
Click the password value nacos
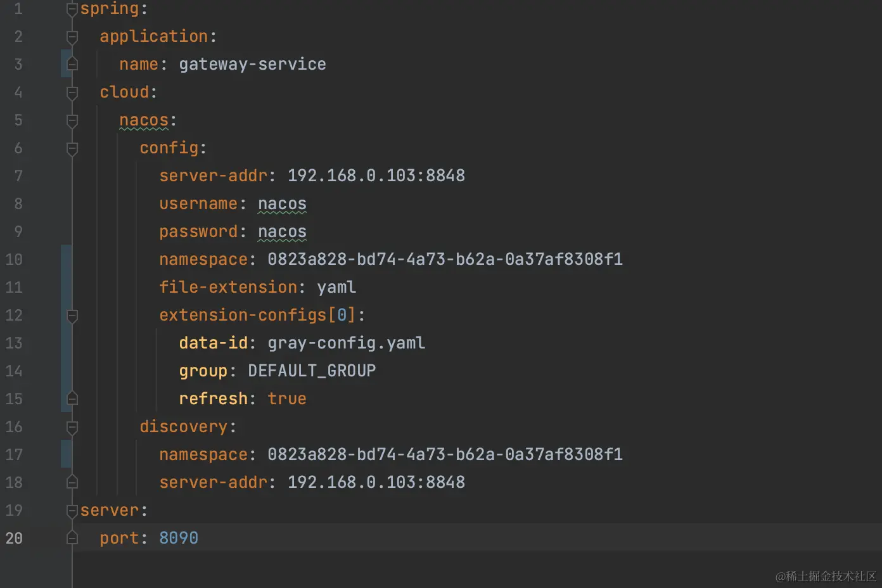click(x=282, y=232)
